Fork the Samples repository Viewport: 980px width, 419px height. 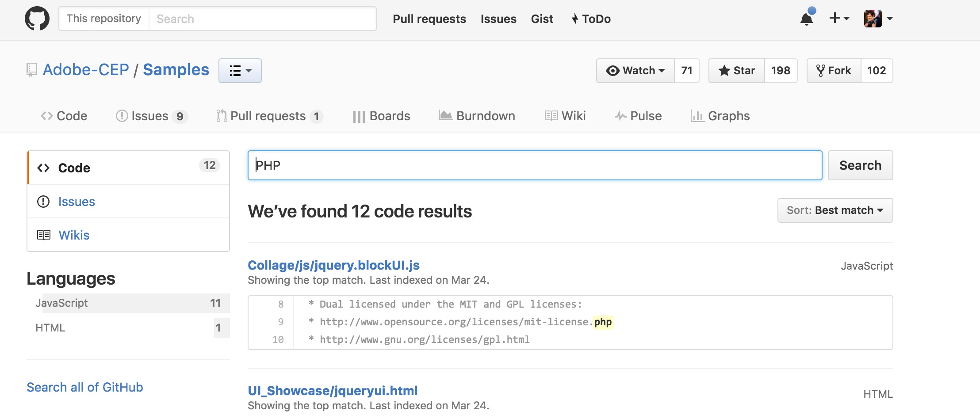834,71
